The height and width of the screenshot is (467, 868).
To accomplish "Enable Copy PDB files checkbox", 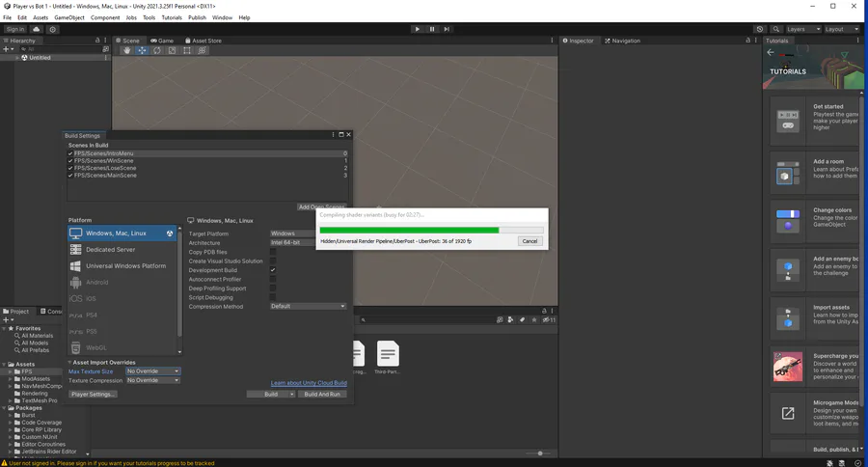I will coord(273,252).
